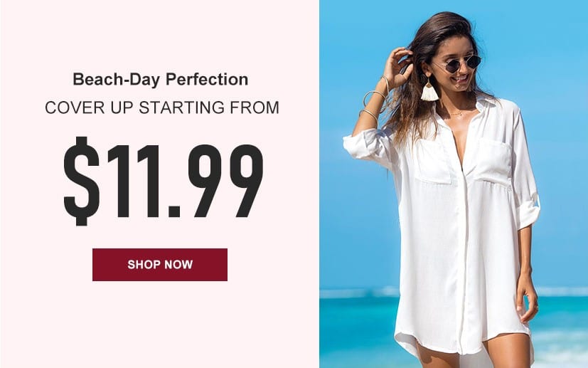Open the model photo in white cover-up
This screenshot has width=588, height=368.
tap(454, 184)
